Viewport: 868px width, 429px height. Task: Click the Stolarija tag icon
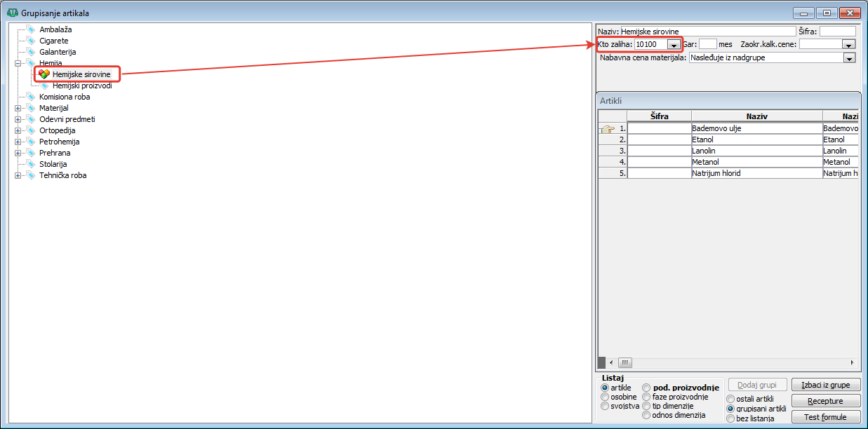pyautogui.click(x=31, y=164)
